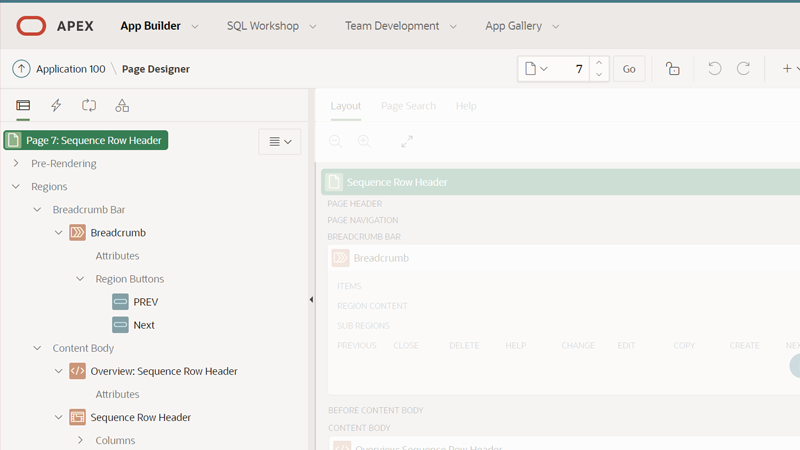This screenshot has width=800, height=450.
Task: Click the page lock icon
Action: click(673, 69)
